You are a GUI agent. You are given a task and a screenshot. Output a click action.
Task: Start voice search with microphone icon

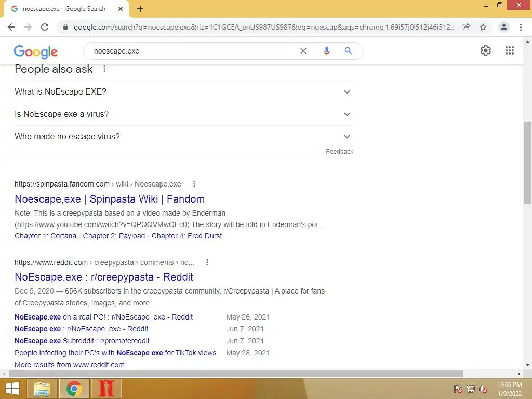coord(327,51)
